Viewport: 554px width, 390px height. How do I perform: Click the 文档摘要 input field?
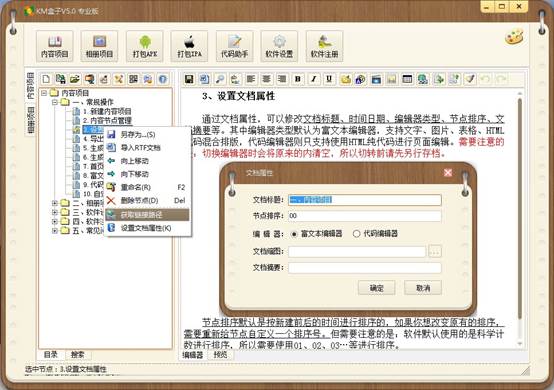pyautogui.click(x=365, y=268)
